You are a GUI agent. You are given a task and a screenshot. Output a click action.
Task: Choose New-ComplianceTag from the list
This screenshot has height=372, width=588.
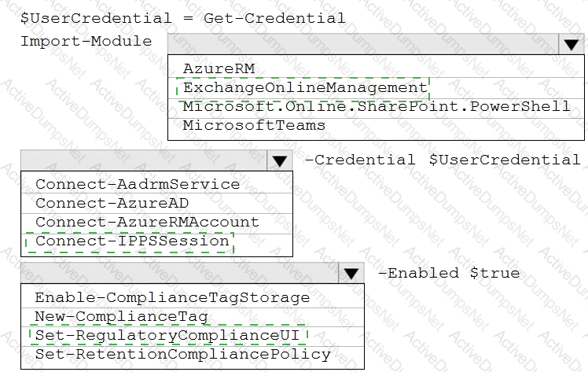pos(121,316)
